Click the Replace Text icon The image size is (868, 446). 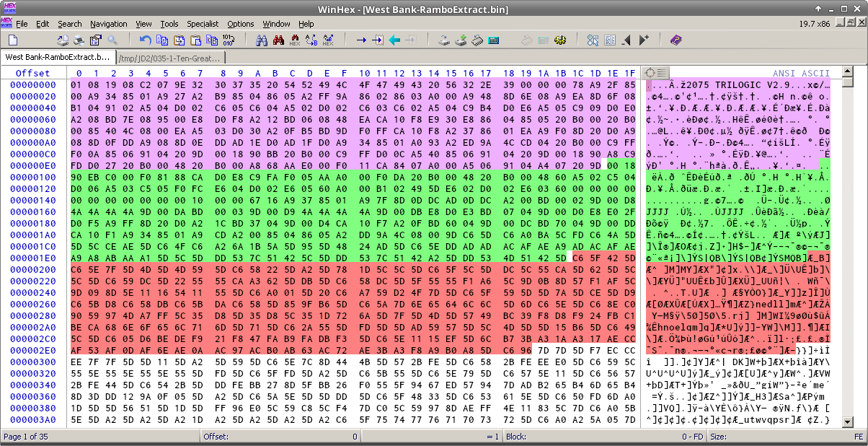point(311,40)
